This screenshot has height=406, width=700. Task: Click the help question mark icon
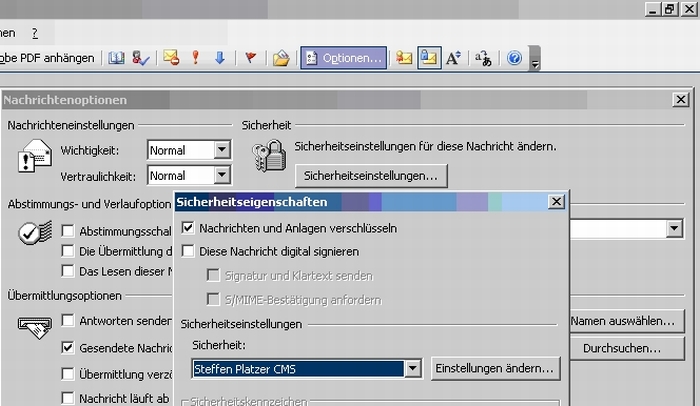tap(514, 58)
